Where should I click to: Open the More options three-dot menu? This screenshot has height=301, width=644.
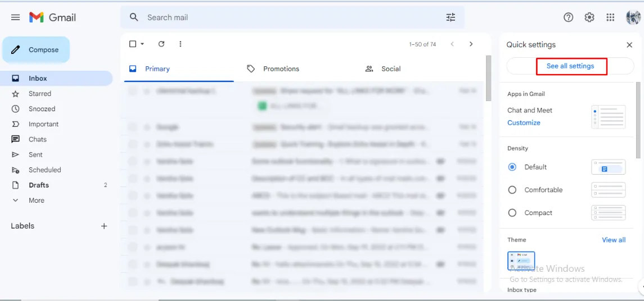click(181, 44)
